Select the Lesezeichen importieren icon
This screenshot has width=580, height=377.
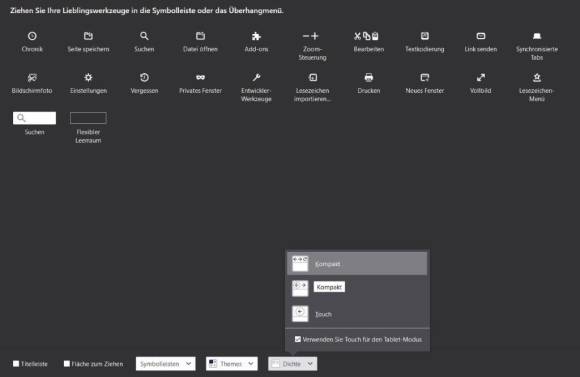click(313, 77)
